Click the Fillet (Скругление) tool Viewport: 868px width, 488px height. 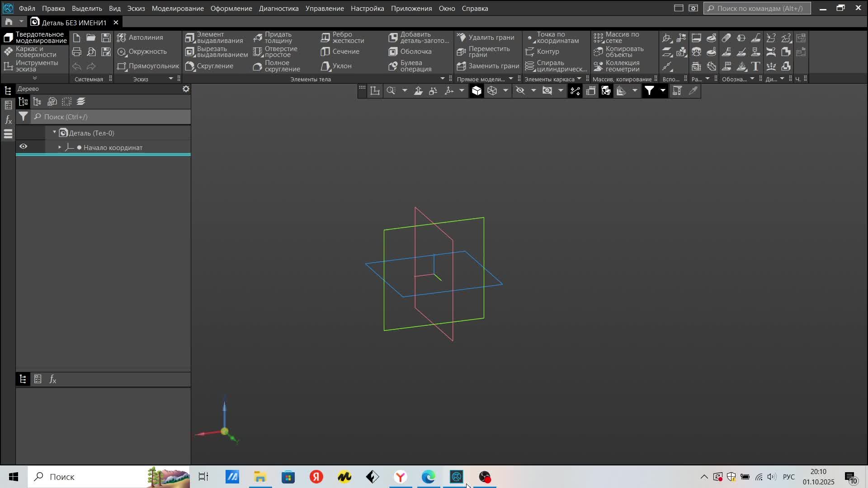(x=210, y=66)
